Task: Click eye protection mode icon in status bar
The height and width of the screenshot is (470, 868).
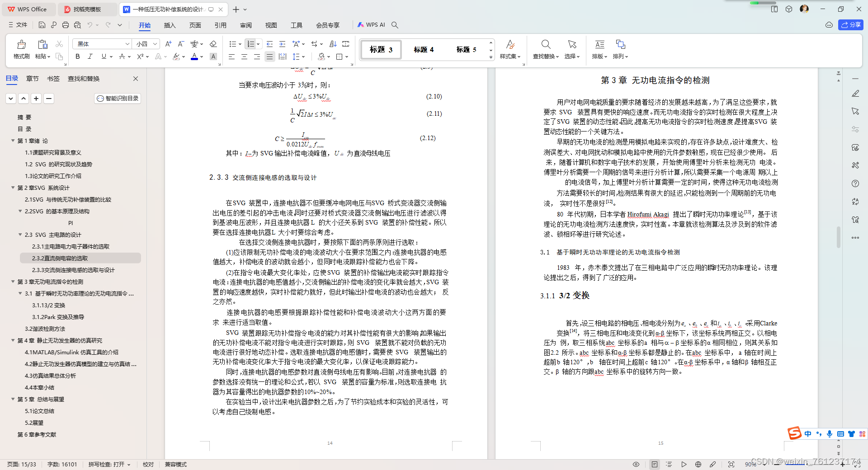Action: click(x=636, y=464)
